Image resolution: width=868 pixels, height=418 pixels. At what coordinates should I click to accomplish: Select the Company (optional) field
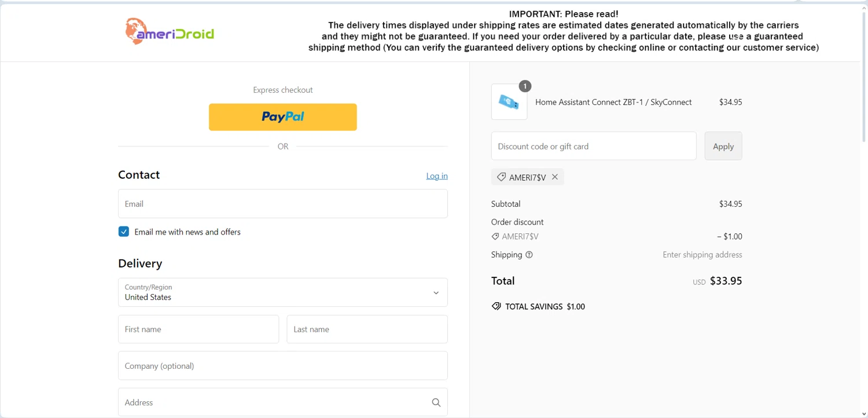283,366
